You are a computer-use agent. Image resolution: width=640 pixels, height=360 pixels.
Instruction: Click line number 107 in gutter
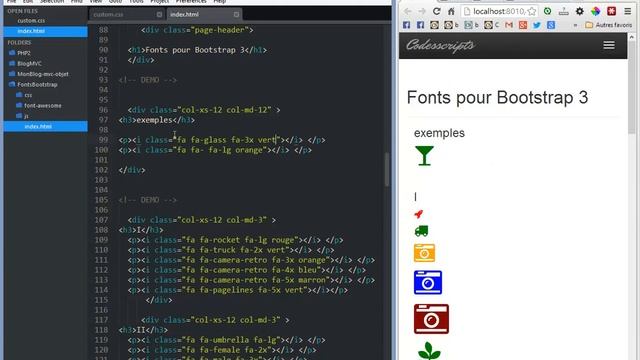pos(101,220)
